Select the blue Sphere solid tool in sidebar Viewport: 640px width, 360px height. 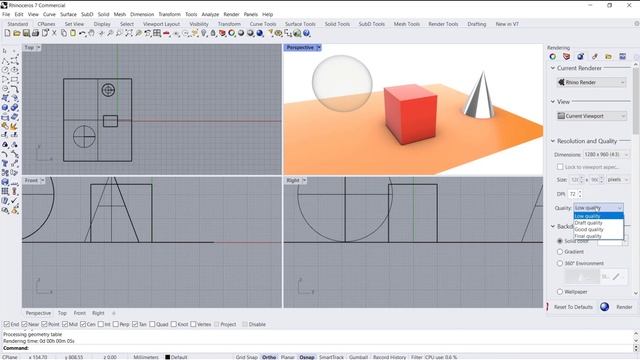click(x=5, y=107)
